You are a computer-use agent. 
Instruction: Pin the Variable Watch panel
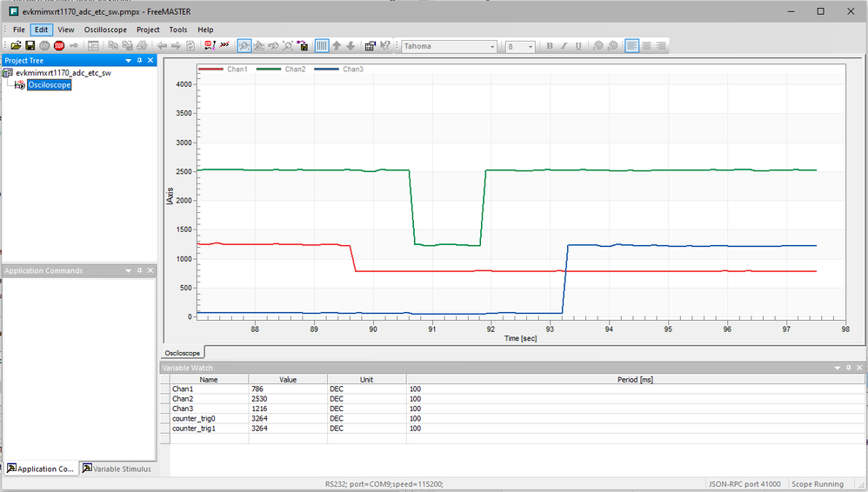click(x=849, y=368)
